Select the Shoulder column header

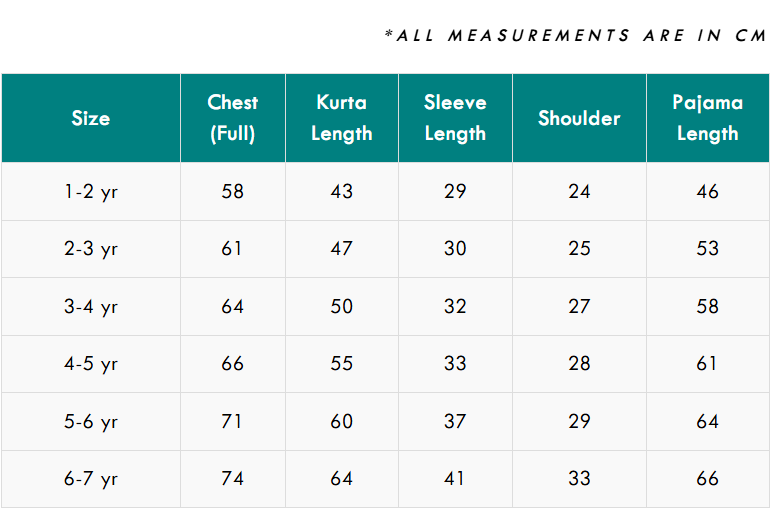pyautogui.click(x=579, y=118)
